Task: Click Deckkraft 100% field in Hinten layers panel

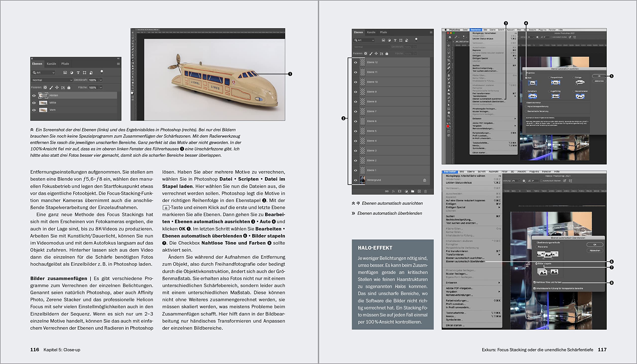Action: (x=94, y=80)
